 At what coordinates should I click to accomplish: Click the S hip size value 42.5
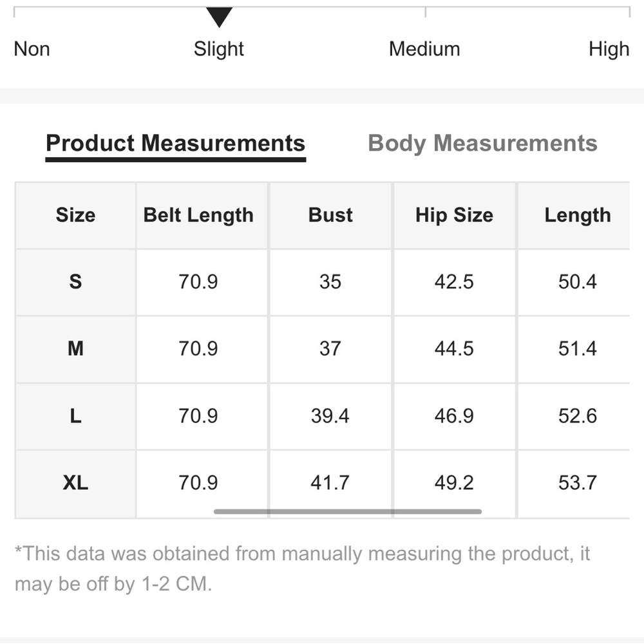454,282
